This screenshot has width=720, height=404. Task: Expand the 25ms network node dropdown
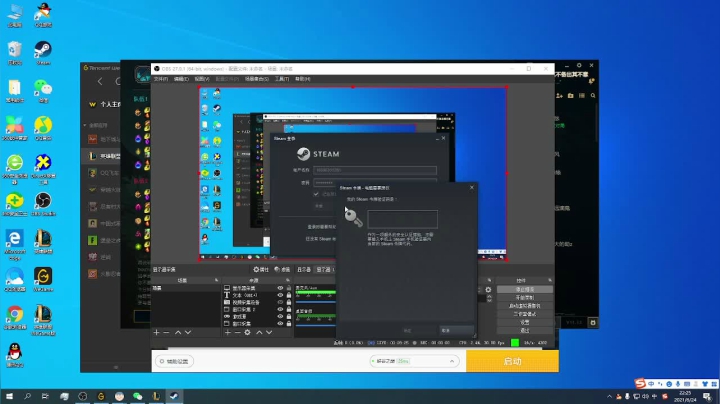(452, 361)
